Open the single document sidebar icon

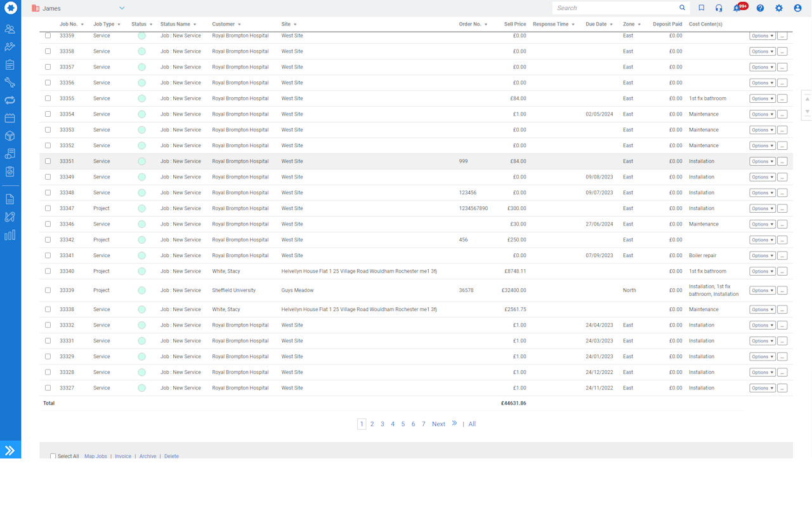click(x=10, y=199)
